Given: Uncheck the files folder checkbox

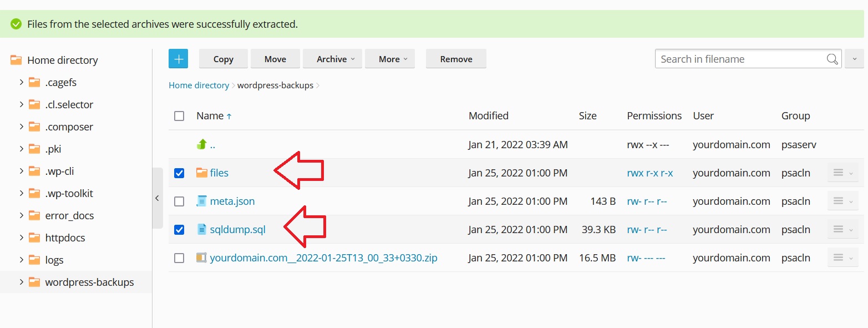Looking at the screenshot, I should coord(179,173).
